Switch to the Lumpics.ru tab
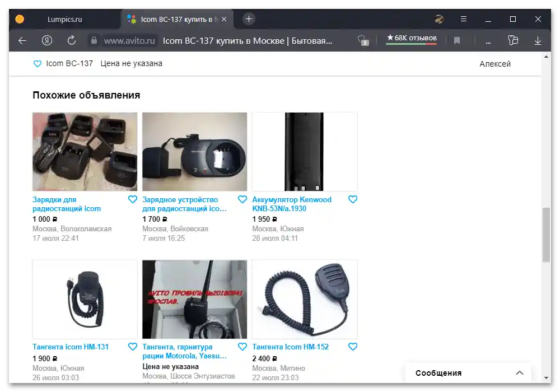Screen dimensions: 560x392 [65, 19]
